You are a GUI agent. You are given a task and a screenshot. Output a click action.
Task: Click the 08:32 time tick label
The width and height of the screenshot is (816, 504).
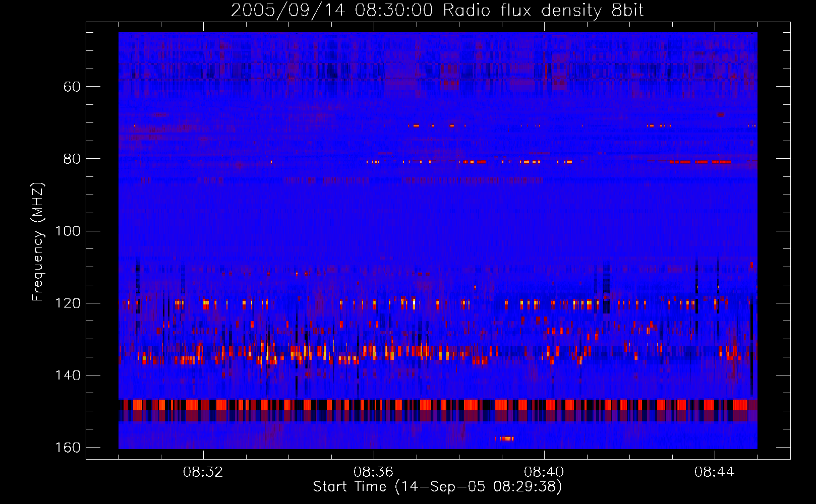(x=203, y=472)
